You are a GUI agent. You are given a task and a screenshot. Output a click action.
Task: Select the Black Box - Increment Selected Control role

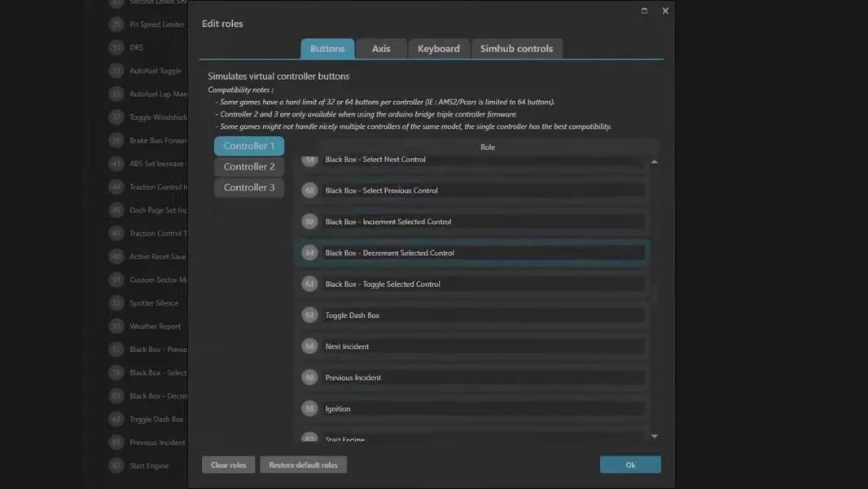(484, 222)
